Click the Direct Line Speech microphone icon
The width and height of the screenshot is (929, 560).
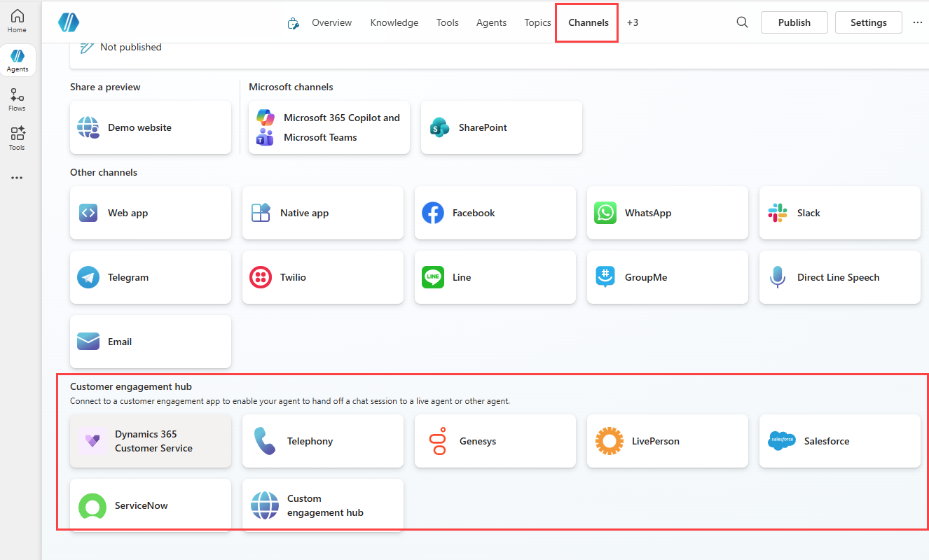pyautogui.click(x=778, y=277)
